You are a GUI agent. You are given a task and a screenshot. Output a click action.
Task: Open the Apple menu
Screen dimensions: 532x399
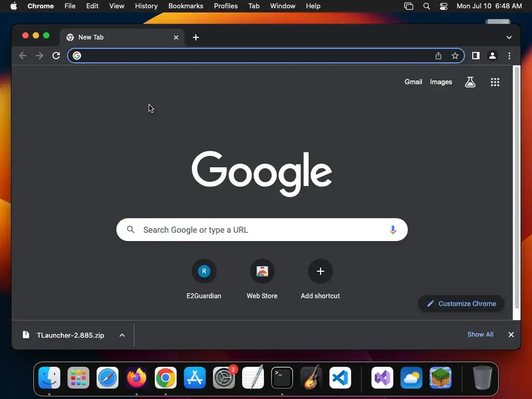tap(14, 6)
